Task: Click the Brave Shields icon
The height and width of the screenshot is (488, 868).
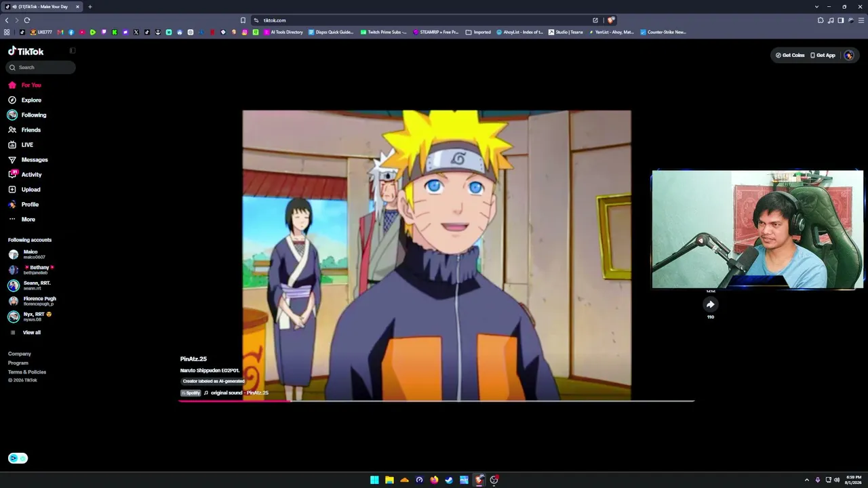Action: (x=611, y=20)
